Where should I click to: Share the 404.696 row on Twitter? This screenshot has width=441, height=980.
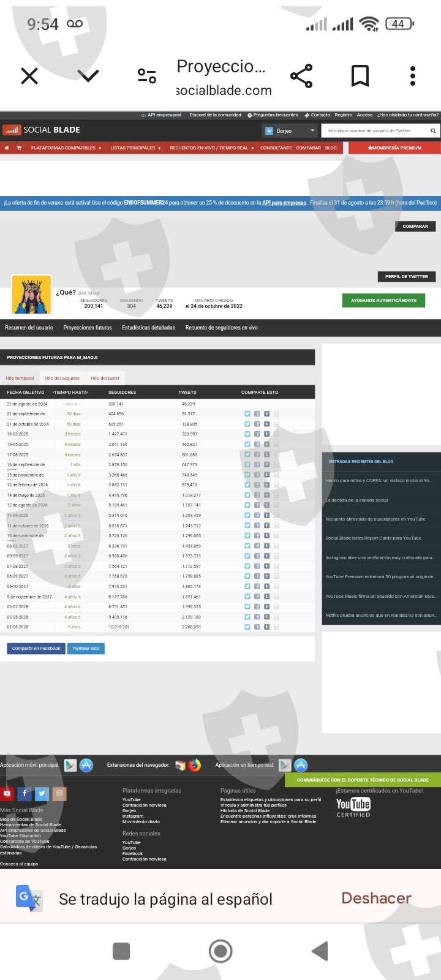[247, 414]
